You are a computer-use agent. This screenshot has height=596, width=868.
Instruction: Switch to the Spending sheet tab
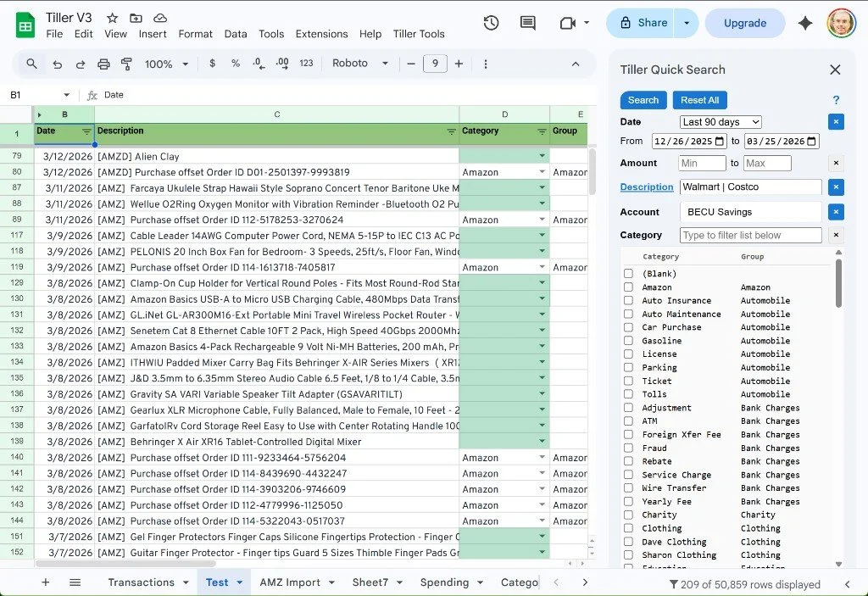click(444, 582)
